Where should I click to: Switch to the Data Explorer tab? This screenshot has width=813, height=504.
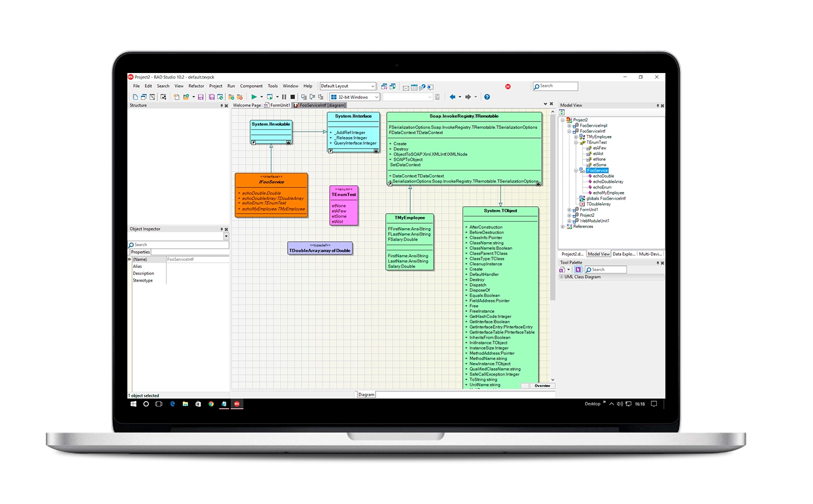tap(624, 254)
